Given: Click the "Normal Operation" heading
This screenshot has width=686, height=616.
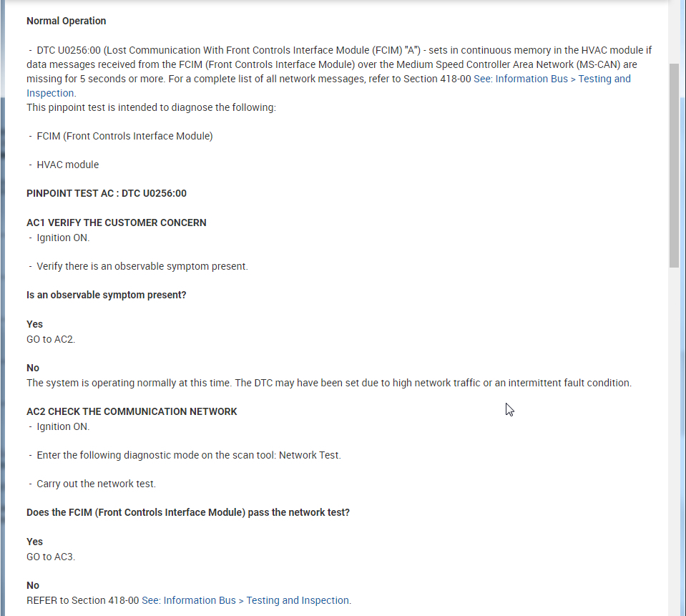Looking at the screenshot, I should click(x=66, y=21).
